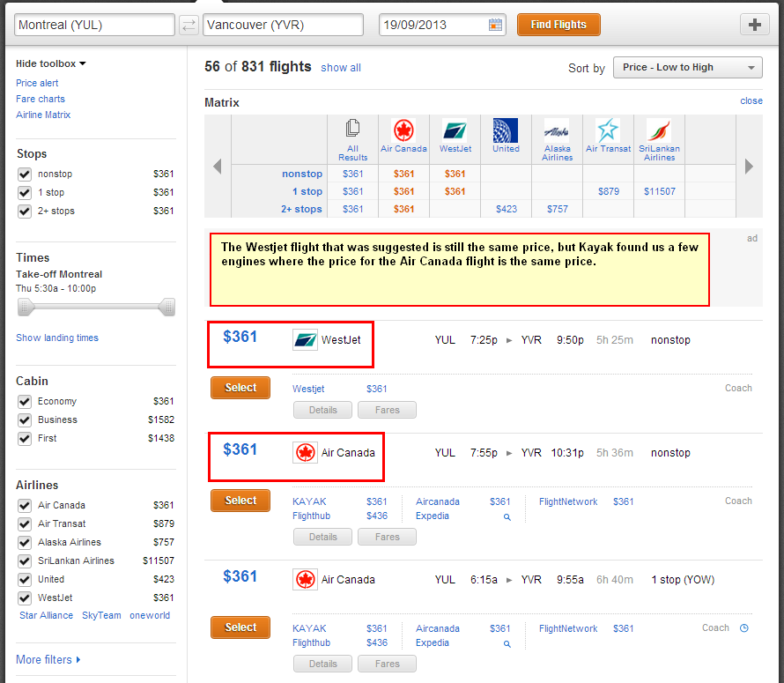Viewport: 784px width, 683px height.
Task: Edit the Vancouver (YVR) destination field
Action: [x=283, y=25]
